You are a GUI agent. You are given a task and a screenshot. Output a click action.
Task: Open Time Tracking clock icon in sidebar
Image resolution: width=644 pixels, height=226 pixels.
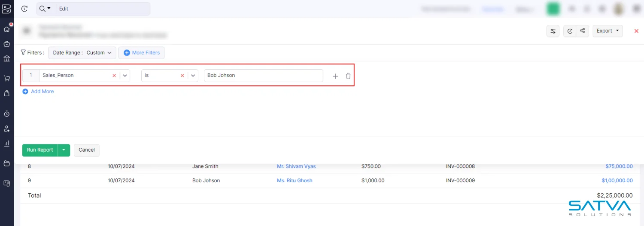coord(6,114)
